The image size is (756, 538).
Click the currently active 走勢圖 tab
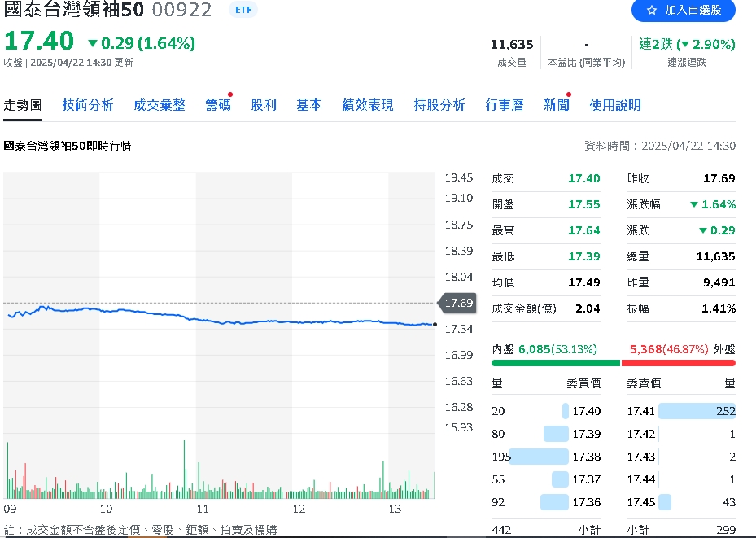click(24, 105)
